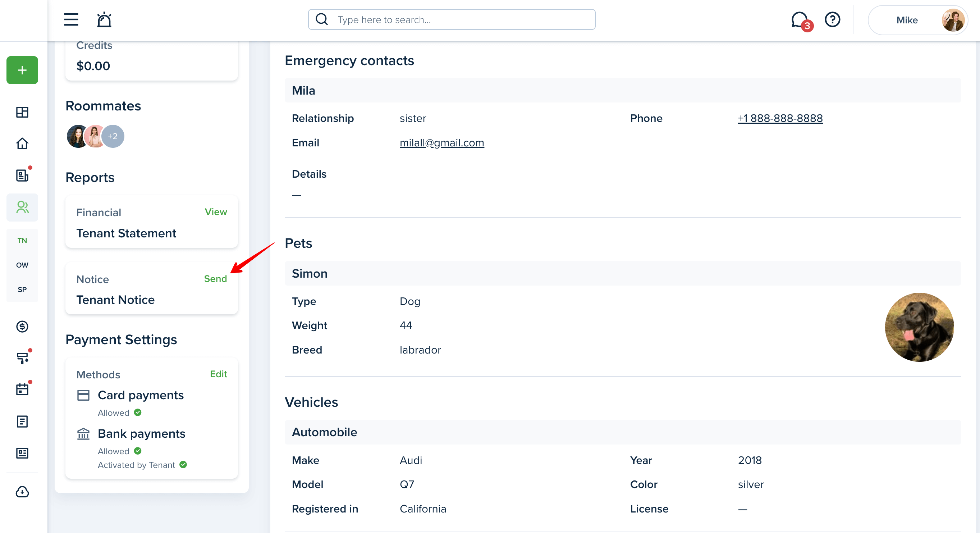Screen dimensions: 980x533
Task: Click Mike's avatar photo
Action: (953, 20)
